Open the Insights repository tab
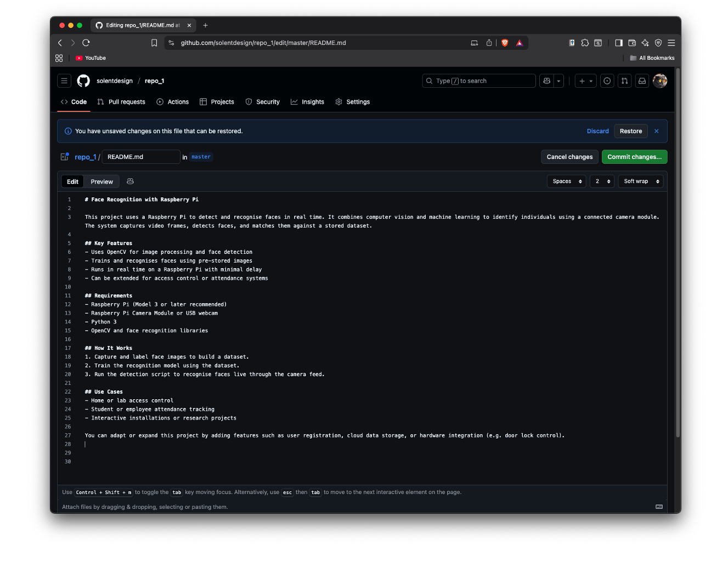Screen dimensions: 728x573 pyautogui.click(x=307, y=102)
